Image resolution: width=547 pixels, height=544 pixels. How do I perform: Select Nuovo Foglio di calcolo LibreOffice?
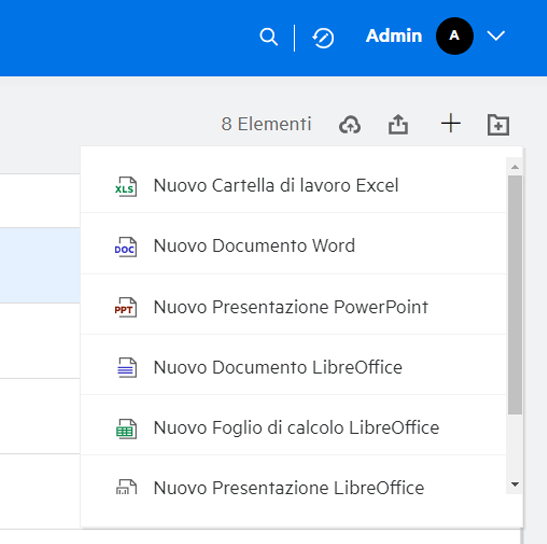(x=293, y=428)
